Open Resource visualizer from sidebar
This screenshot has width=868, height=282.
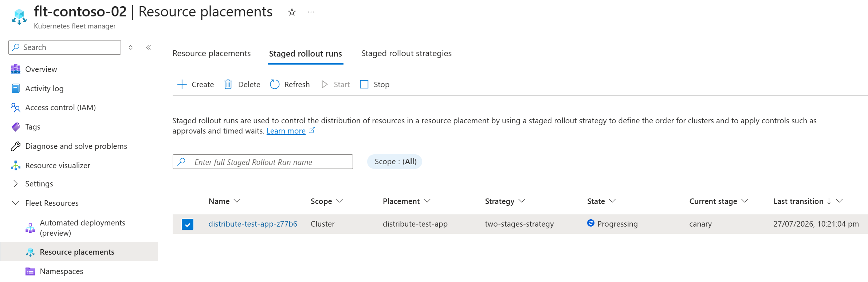coord(58,165)
